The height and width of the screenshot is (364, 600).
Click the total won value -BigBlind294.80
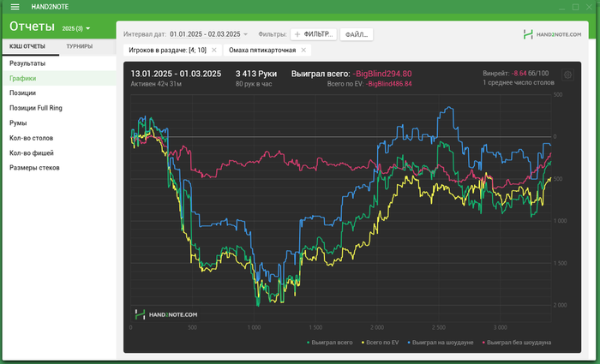click(x=382, y=74)
